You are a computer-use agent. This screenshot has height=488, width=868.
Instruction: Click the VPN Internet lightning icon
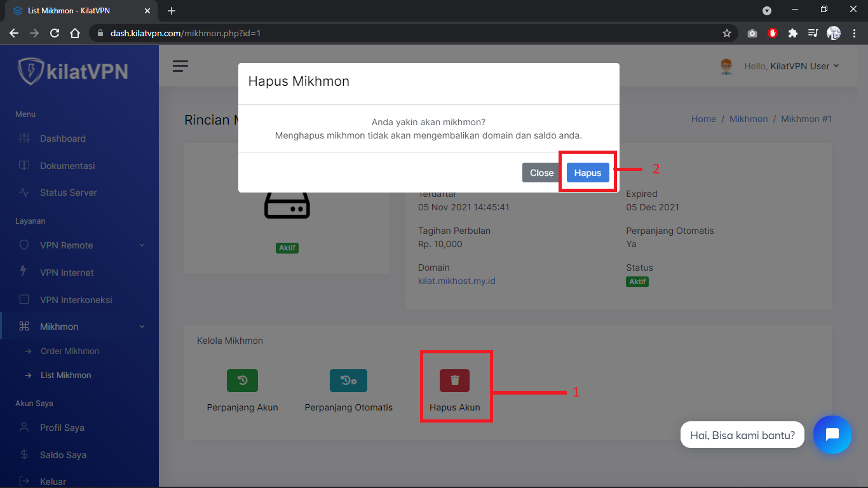[x=24, y=271]
